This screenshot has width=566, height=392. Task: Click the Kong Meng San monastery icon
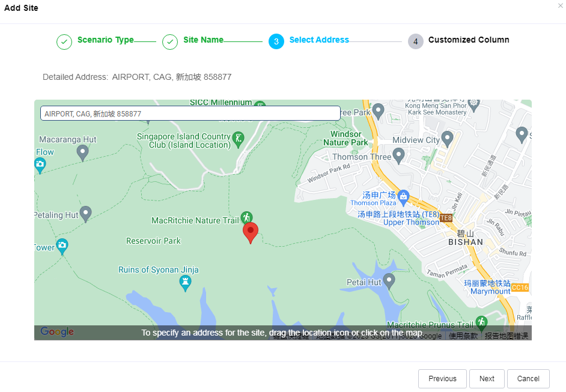pos(473,104)
